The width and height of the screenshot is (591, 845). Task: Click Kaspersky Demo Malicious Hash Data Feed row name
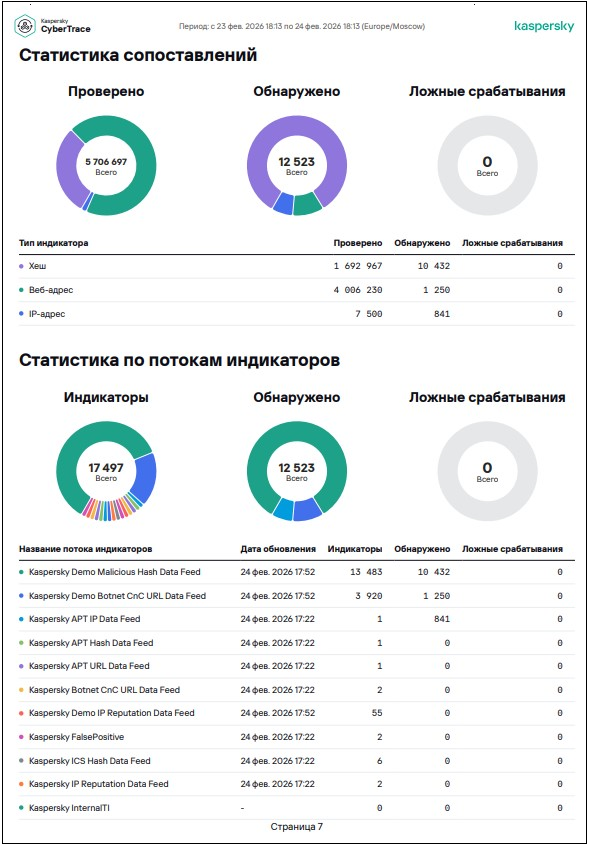[x=115, y=572]
